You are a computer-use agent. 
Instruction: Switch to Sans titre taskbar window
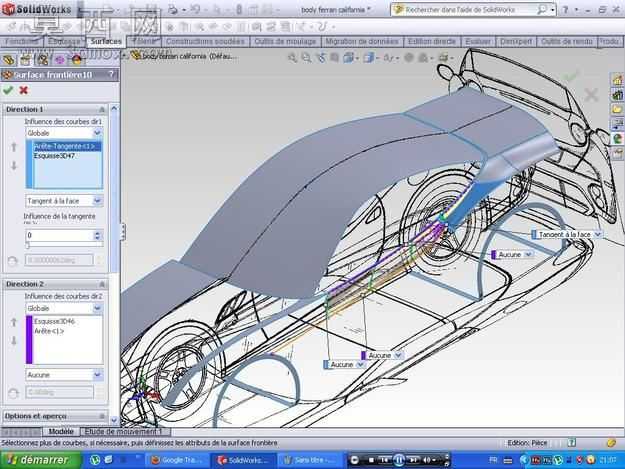[x=310, y=460]
